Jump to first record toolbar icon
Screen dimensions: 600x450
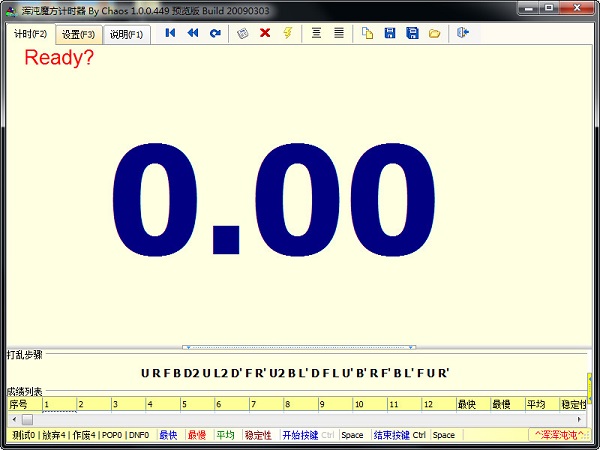point(170,33)
